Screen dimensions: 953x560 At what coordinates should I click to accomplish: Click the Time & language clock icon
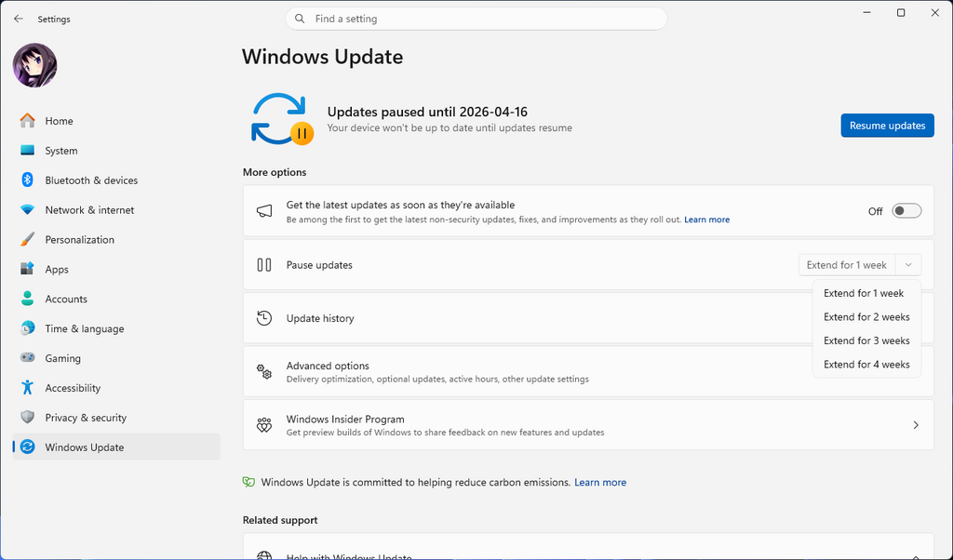coord(27,328)
